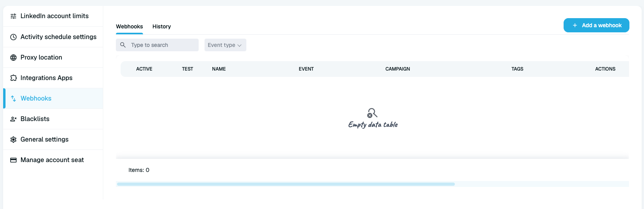This screenshot has width=644, height=209.
Task: Click the globe icon for Proxy location
Action: pyautogui.click(x=13, y=58)
